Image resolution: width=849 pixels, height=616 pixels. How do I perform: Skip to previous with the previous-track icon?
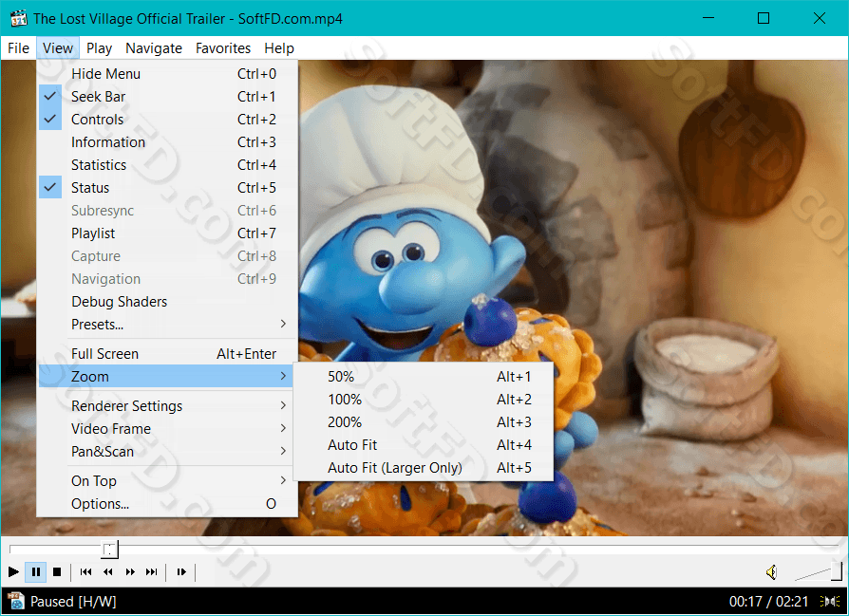point(85,571)
